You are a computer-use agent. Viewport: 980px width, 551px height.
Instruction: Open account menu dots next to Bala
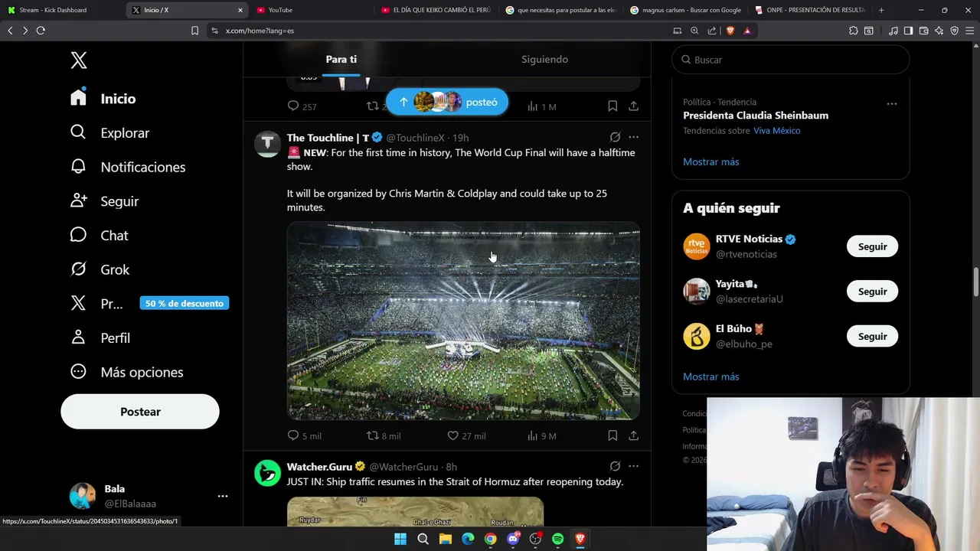223,496
